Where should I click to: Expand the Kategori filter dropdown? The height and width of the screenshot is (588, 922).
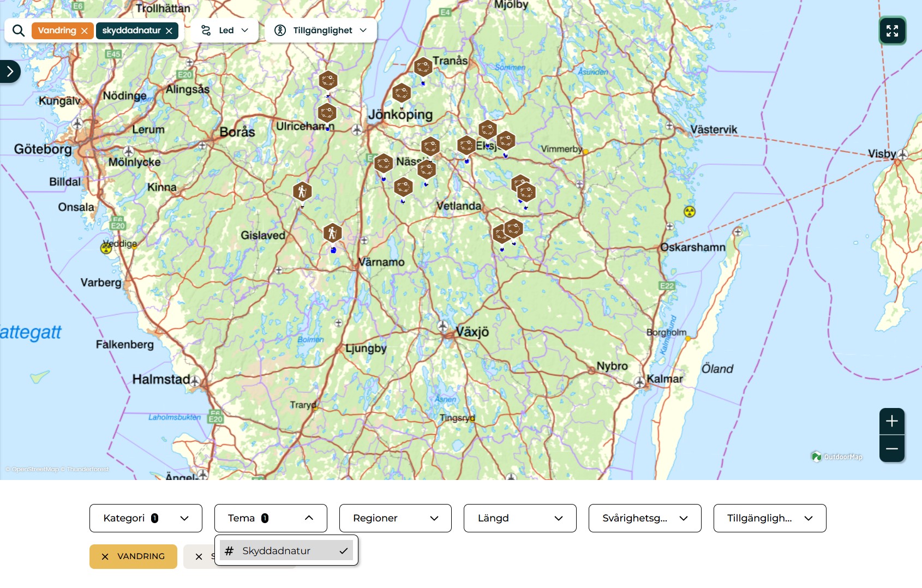point(146,518)
